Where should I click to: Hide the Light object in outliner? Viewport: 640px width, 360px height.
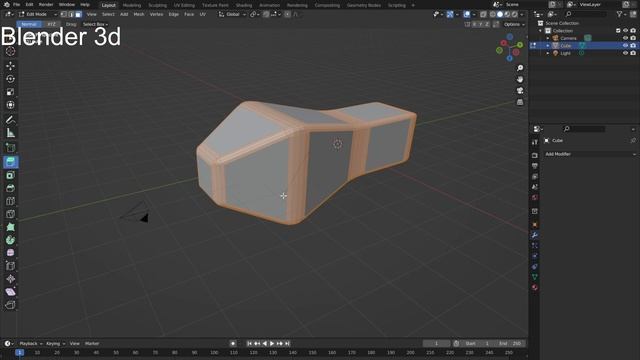625,53
